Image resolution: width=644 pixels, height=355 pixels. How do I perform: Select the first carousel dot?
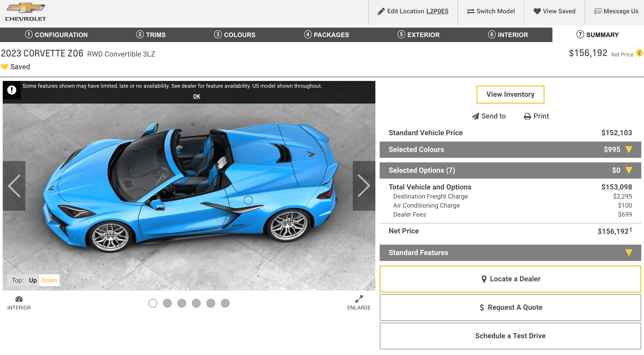point(153,303)
